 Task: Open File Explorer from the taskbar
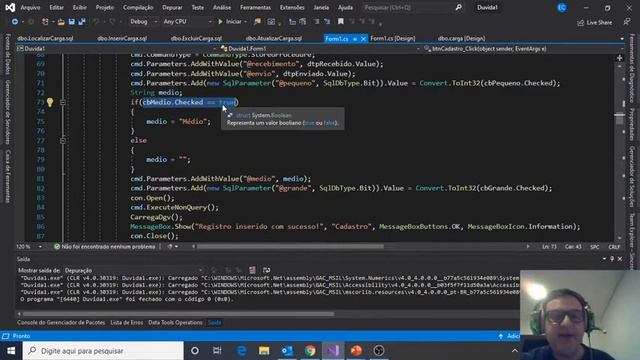coord(264,351)
